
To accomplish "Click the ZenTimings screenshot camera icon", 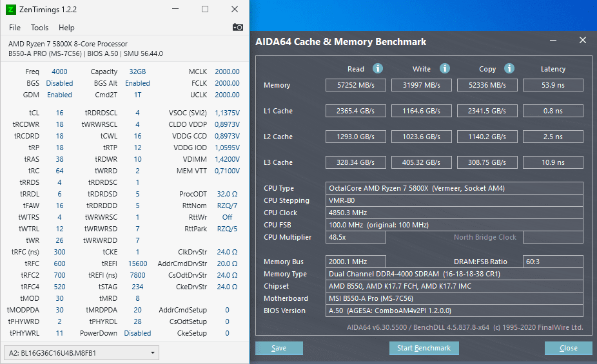I will 238,28.
